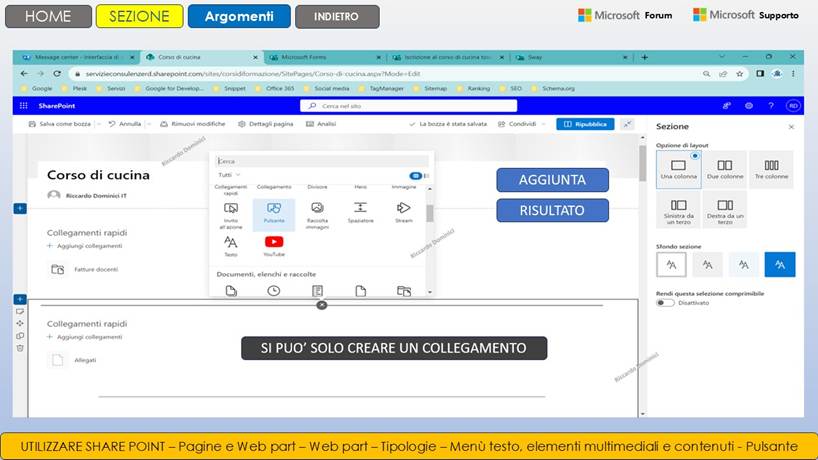Choose the Invito all'azione web part
Image resolution: width=818 pixels, height=460 pixels.
(231, 215)
